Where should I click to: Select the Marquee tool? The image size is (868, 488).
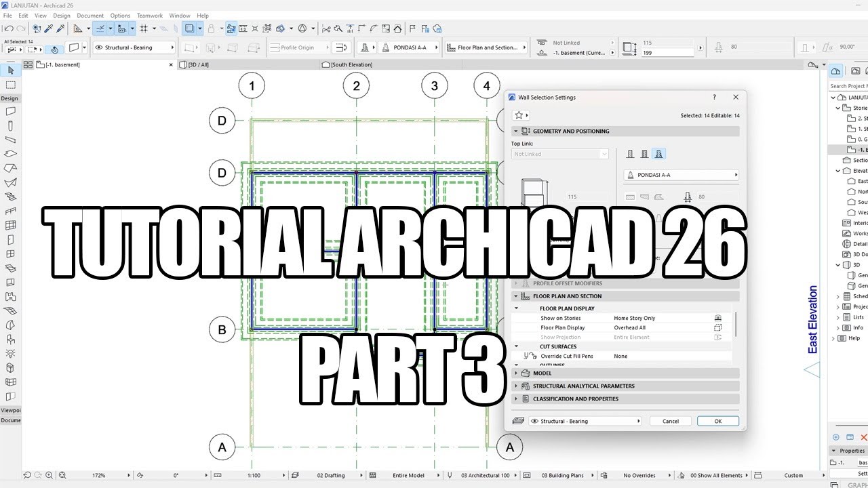pyautogui.click(x=10, y=85)
